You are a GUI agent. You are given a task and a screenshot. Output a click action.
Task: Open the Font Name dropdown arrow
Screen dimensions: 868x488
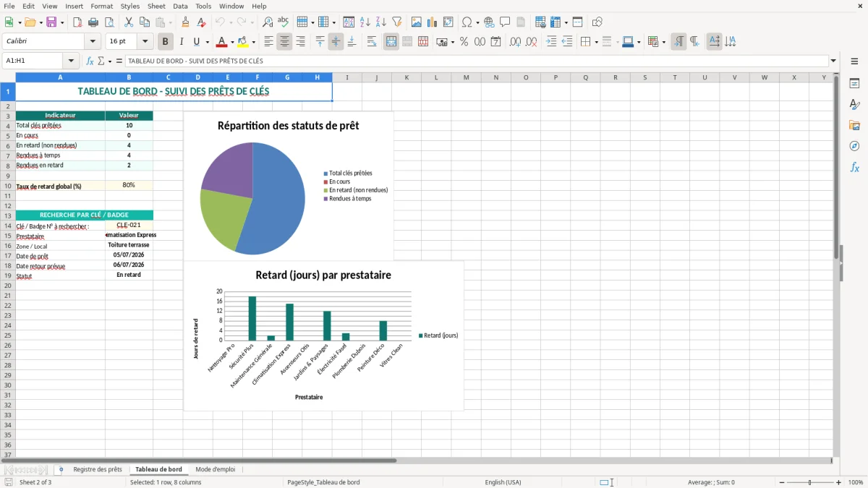[93, 42]
